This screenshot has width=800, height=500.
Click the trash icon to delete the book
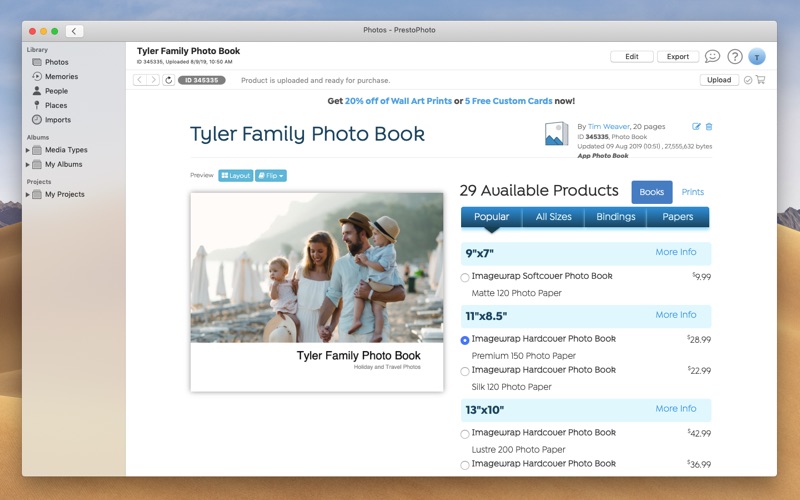(709, 127)
